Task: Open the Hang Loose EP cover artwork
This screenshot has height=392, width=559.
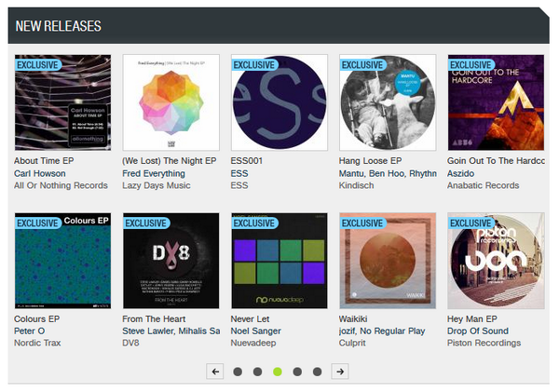Action: [x=388, y=102]
